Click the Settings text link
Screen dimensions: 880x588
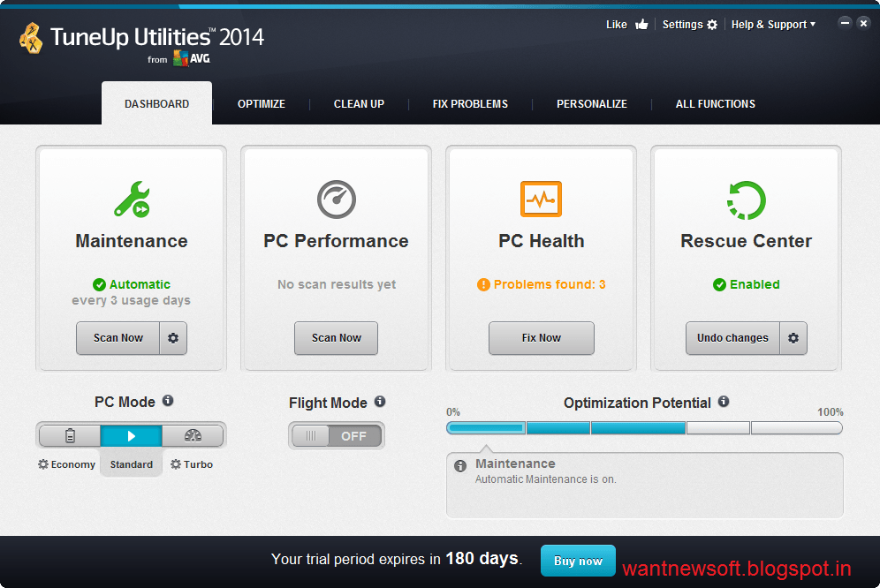click(x=682, y=25)
